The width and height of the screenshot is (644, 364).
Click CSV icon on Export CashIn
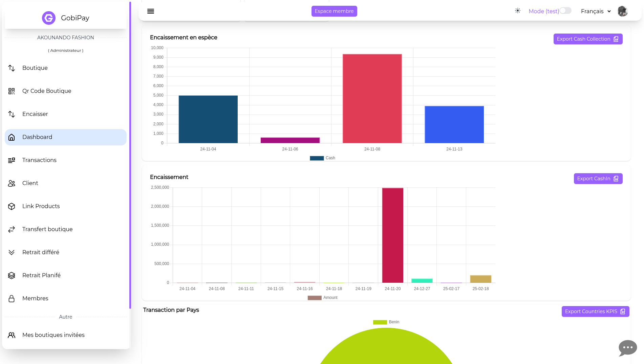[x=616, y=179]
